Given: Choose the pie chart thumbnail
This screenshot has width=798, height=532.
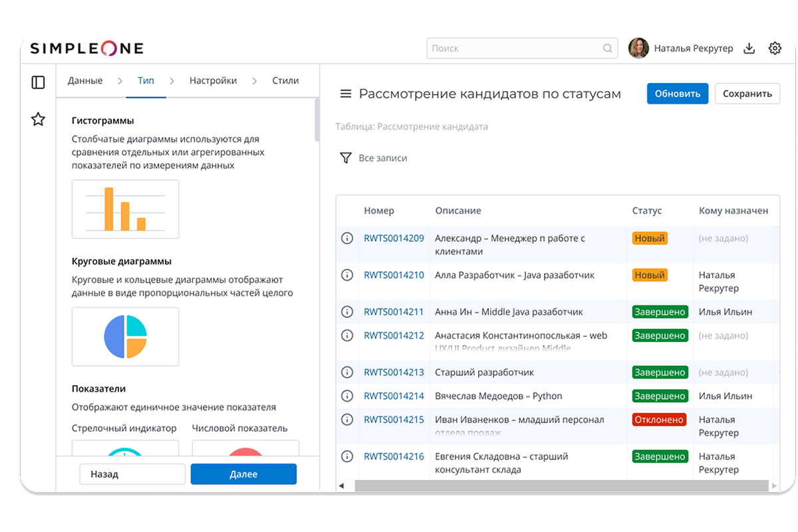Looking at the screenshot, I should [x=125, y=336].
